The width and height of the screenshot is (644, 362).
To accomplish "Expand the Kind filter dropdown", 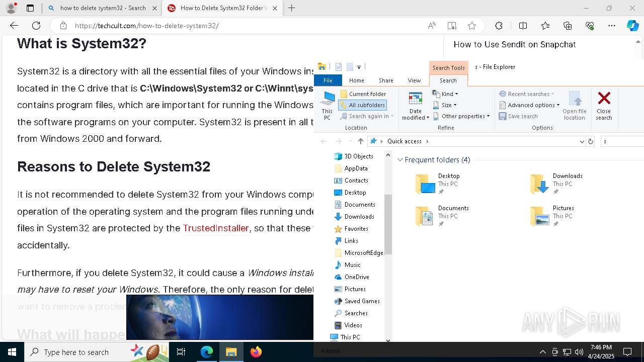I will (445, 94).
